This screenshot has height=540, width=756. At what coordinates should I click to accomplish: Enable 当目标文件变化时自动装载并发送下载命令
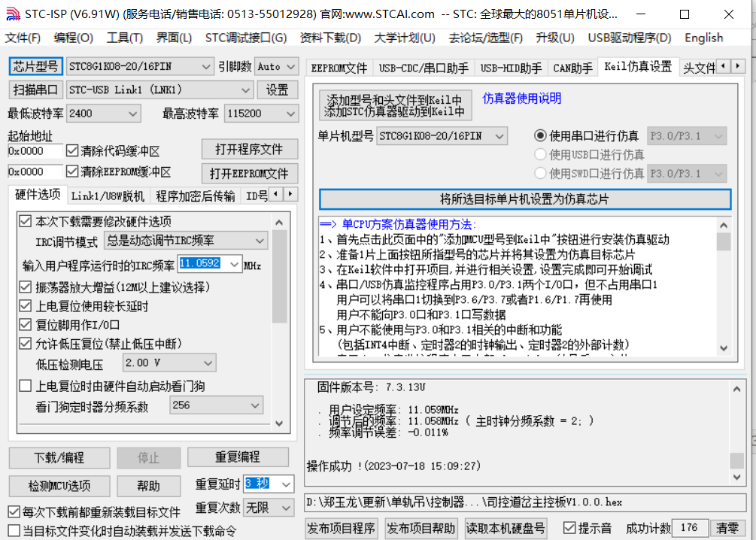click(14, 531)
